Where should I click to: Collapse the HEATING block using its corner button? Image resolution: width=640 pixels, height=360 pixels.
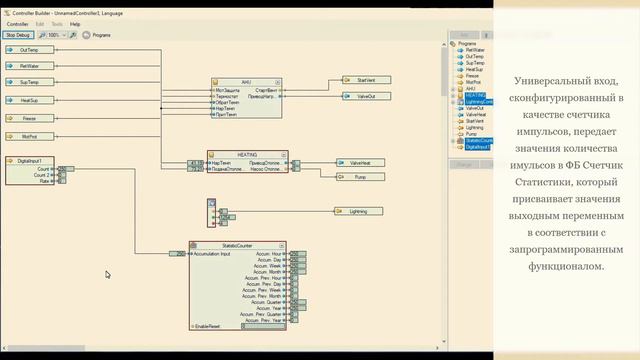click(x=284, y=155)
